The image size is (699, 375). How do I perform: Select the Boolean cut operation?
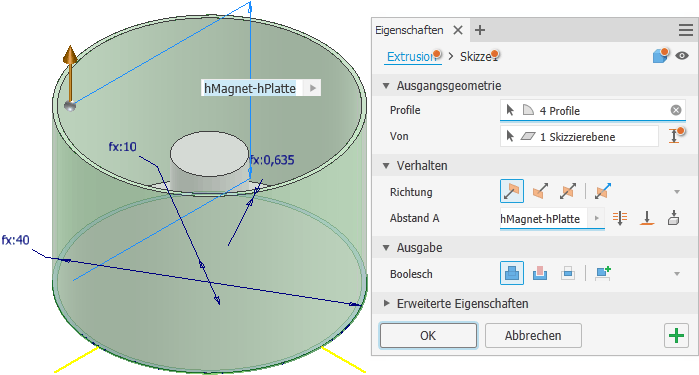(x=540, y=273)
